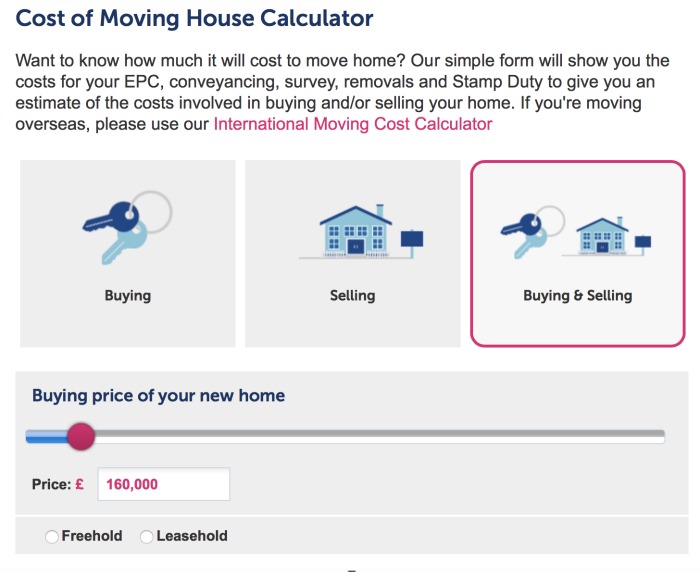Screen dimensions: 700x572
Task: Click the Buying price of your new home heading
Action: point(158,396)
